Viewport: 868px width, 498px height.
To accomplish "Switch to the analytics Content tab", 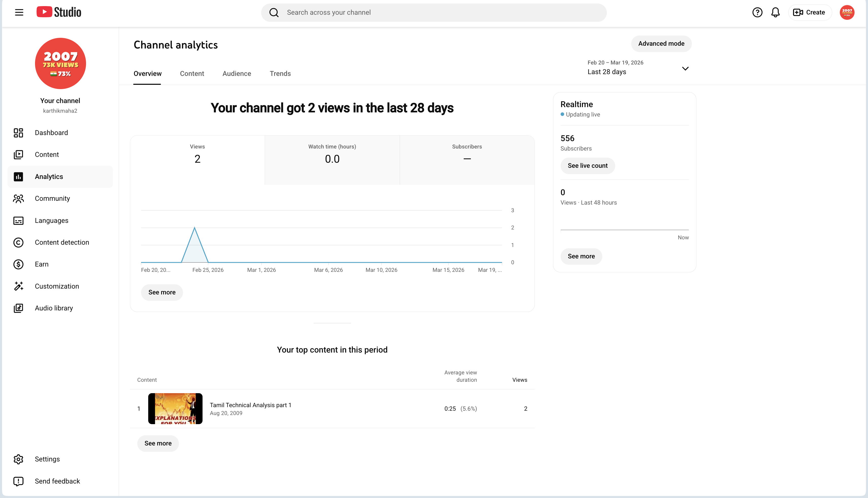I will (192, 74).
